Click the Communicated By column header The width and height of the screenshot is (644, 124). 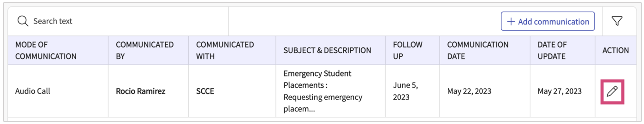coord(145,51)
